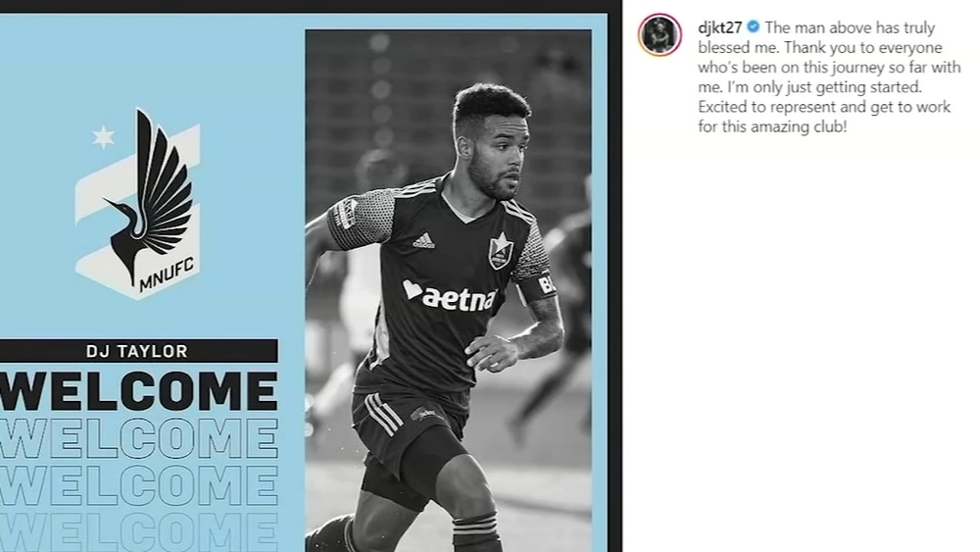The height and width of the screenshot is (552, 980).
Task: Select the DJ TAYLOR name banner
Action: [x=139, y=351]
